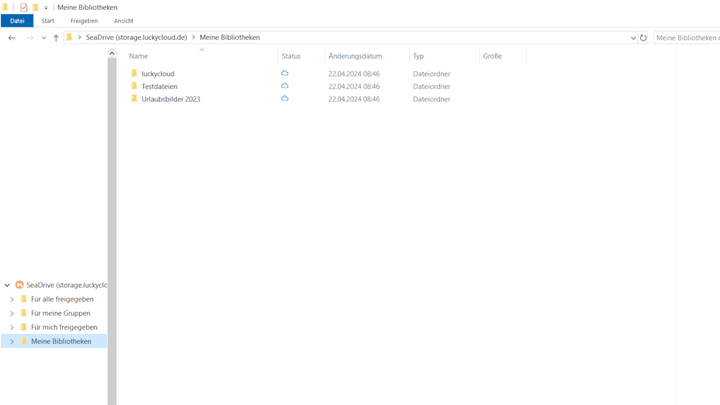Open the Freigeben ribbon tab

point(84,21)
